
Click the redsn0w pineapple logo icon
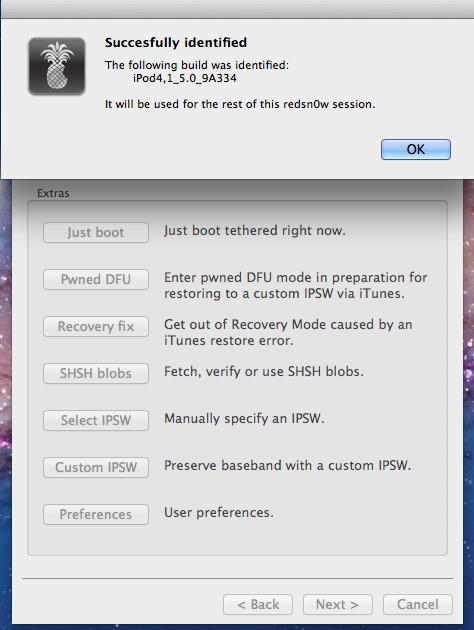coord(57,66)
